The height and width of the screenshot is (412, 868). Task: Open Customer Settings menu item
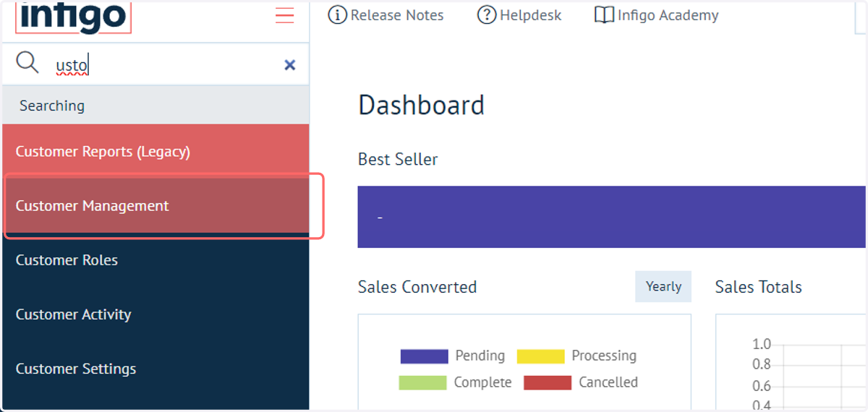156,369
